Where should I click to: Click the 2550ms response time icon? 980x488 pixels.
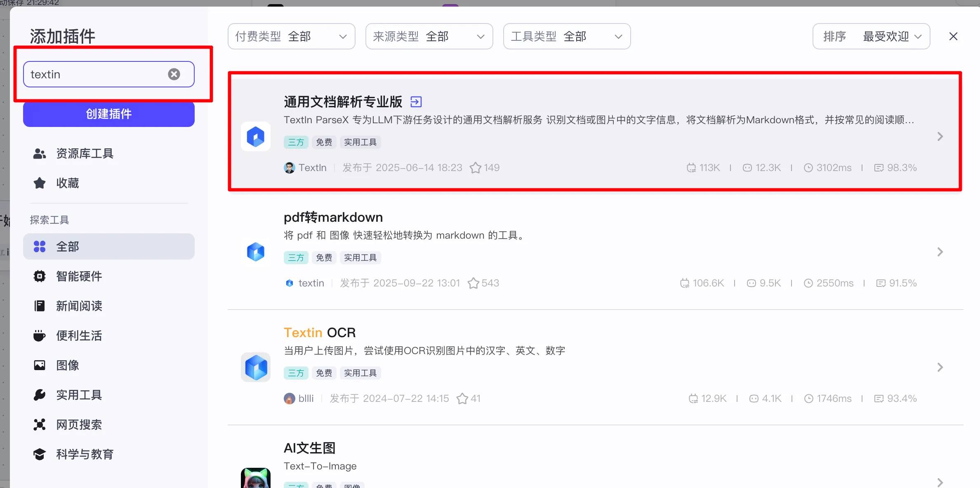[808, 283]
